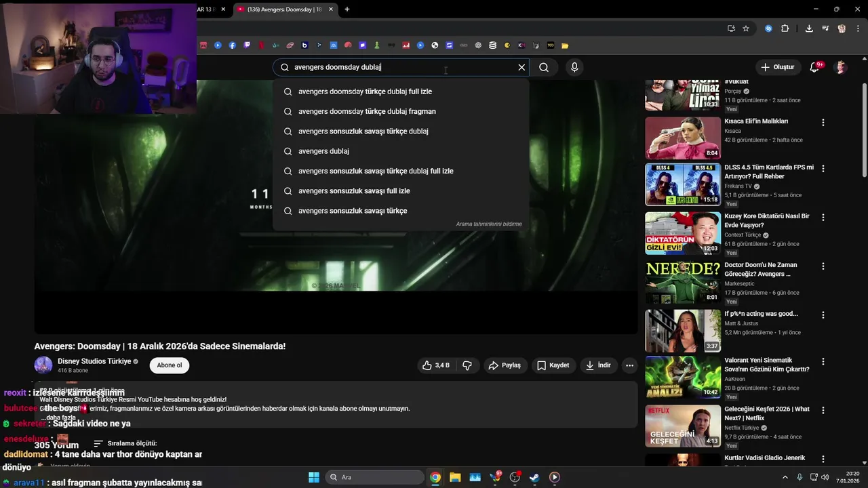This screenshot has height=488, width=868.
Task: Open a new browser tab
Action: (347, 9)
